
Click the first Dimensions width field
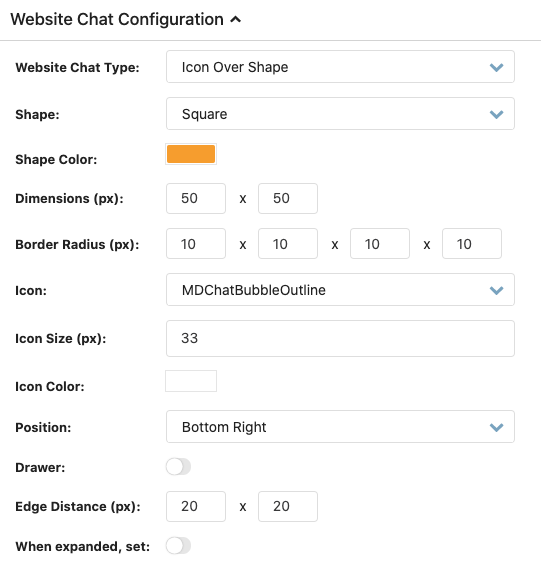point(196,198)
